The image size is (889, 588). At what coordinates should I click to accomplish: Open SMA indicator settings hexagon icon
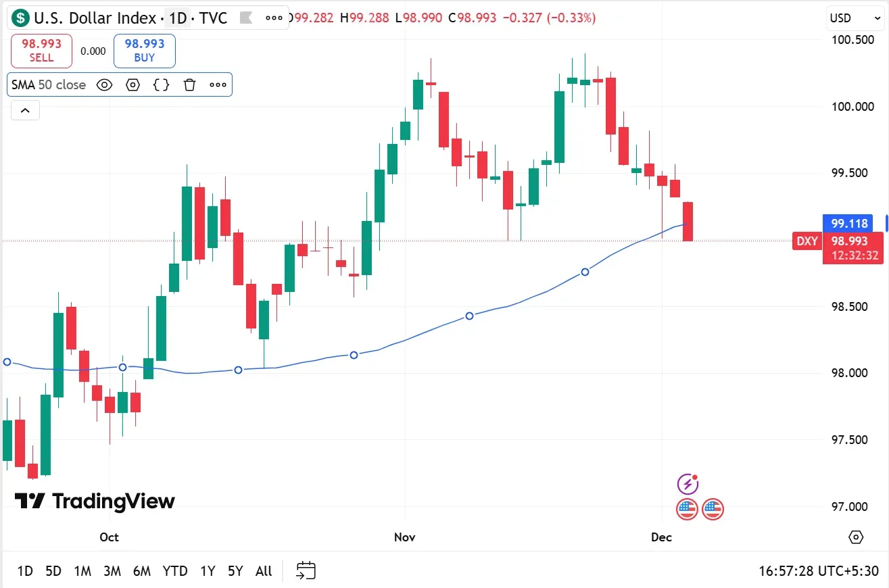(133, 84)
